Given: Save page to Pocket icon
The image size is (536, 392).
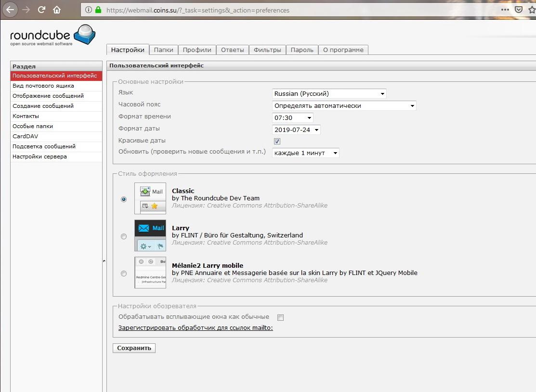Looking at the screenshot, I should (x=519, y=10).
